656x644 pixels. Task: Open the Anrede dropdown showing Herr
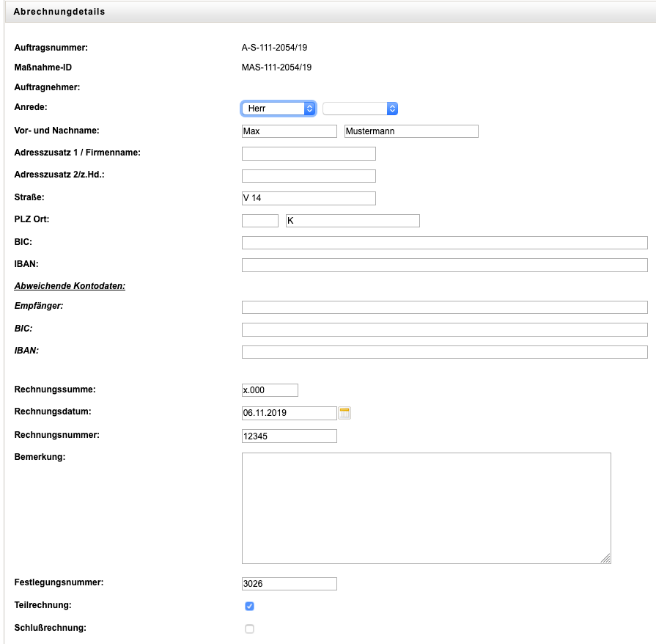[279, 109]
